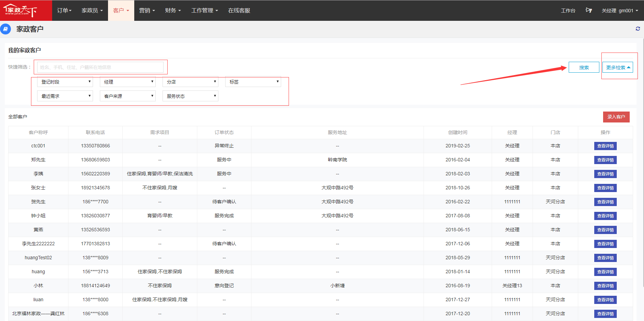
Task: Open the 客户 menu
Action: point(121,11)
